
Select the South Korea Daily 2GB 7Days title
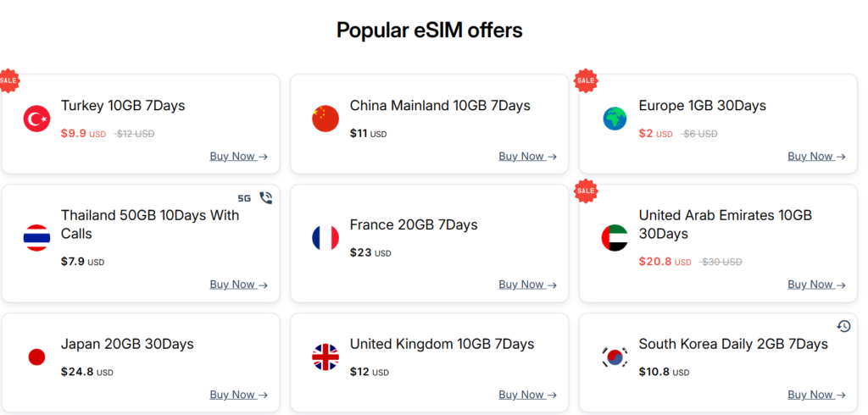[733, 344]
